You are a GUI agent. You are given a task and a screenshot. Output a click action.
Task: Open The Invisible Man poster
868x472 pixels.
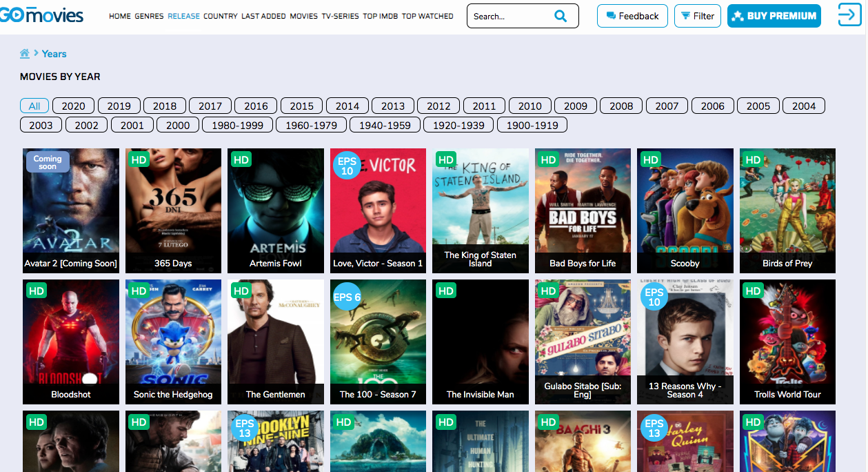[x=481, y=342]
